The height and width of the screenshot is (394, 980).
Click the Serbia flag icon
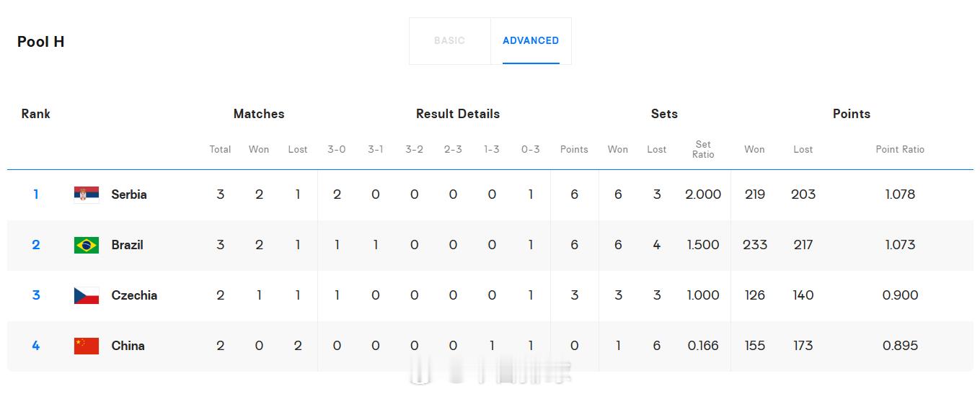click(x=87, y=194)
